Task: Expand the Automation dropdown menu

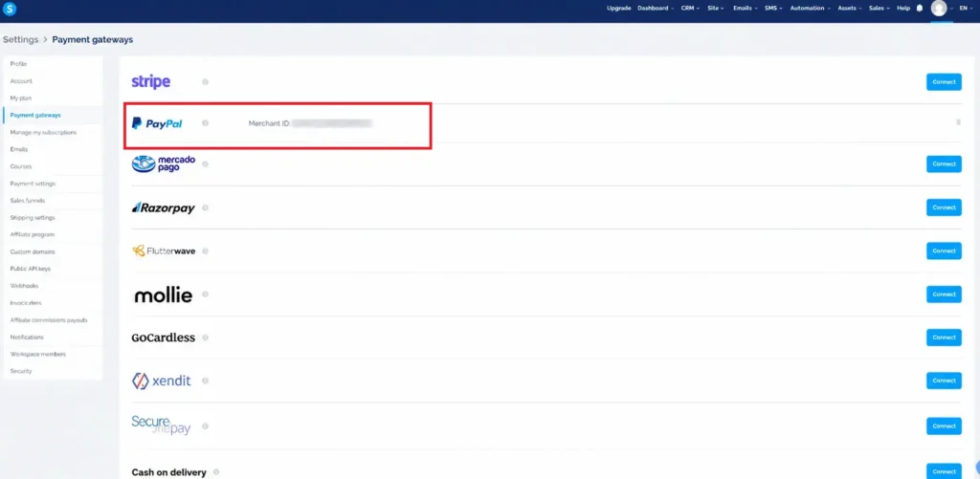Action: tap(810, 8)
